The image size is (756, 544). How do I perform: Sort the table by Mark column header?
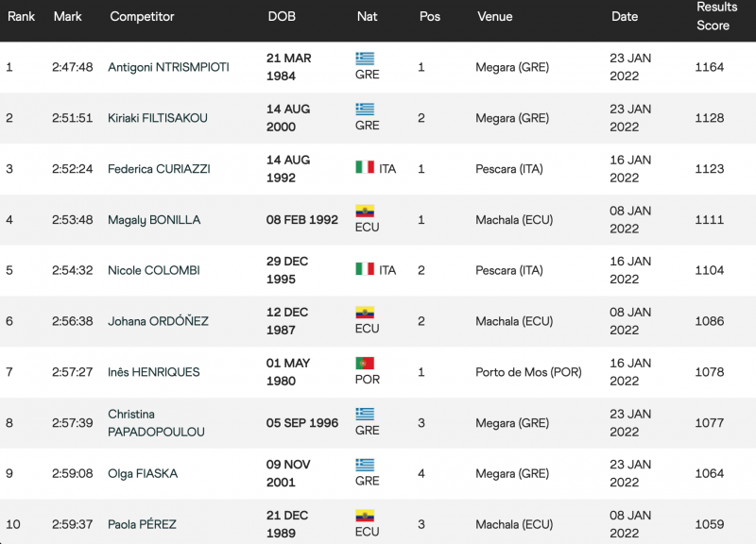[67, 16]
